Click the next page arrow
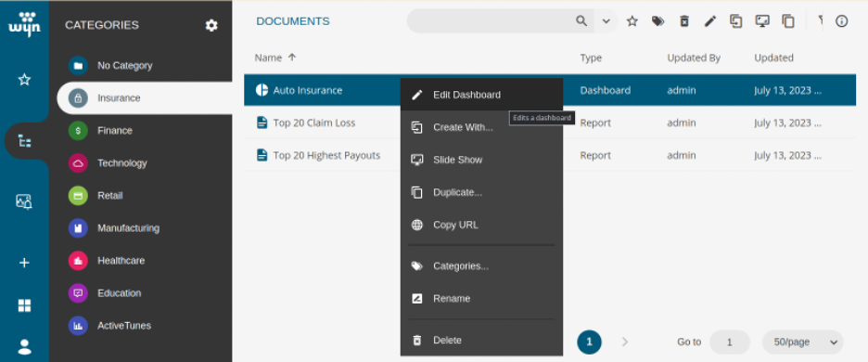 pos(625,342)
